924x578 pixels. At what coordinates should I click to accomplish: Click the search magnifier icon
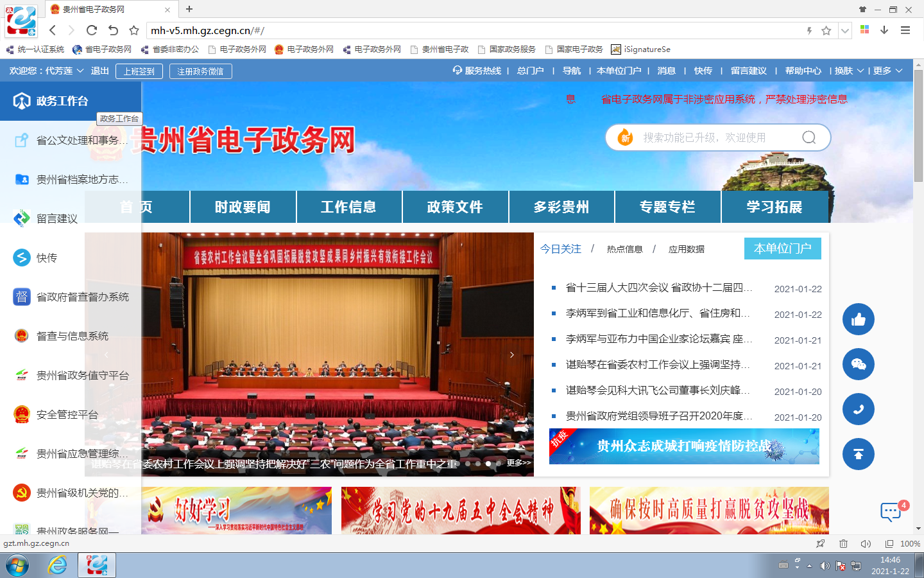coord(808,137)
